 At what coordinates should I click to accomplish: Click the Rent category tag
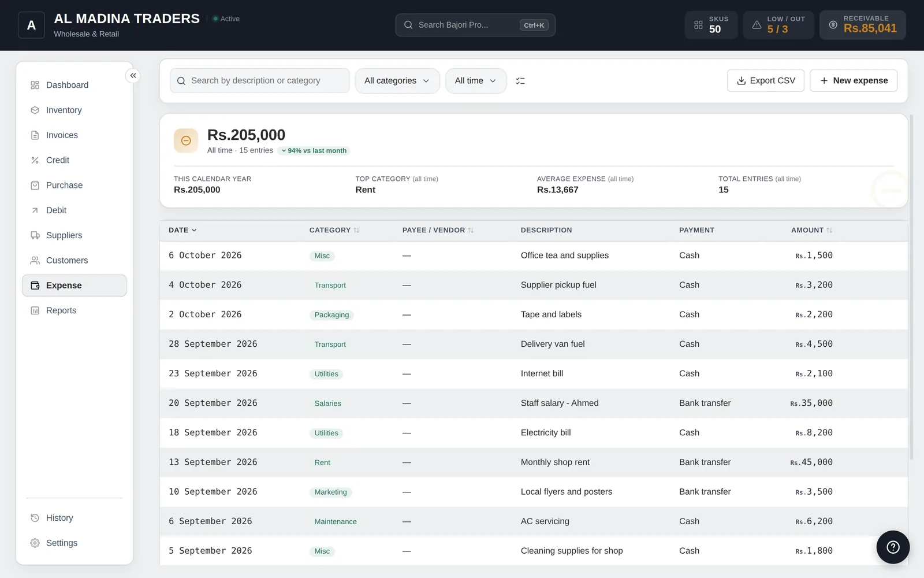click(x=322, y=462)
